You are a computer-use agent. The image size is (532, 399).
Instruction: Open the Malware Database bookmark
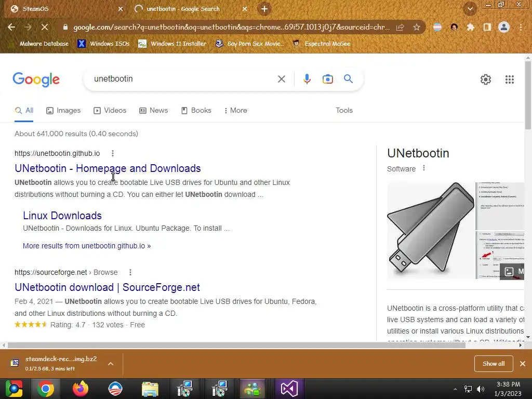[x=40, y=44]
